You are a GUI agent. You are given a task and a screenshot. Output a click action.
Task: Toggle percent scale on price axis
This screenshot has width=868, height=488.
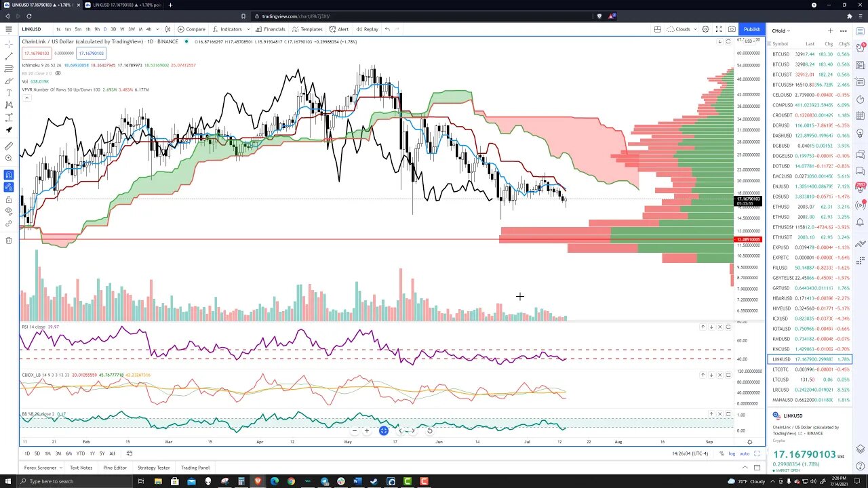click(722, 453)
